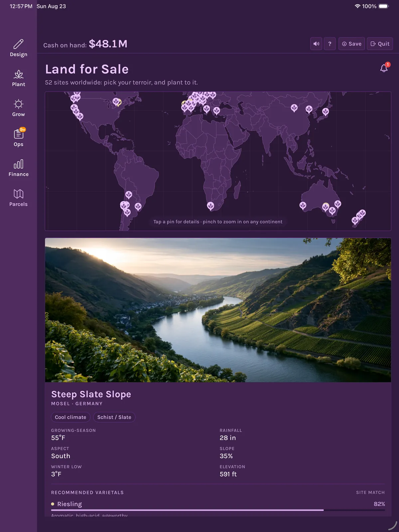Save the game
The image size is (399, 532).
click(351, 44)
